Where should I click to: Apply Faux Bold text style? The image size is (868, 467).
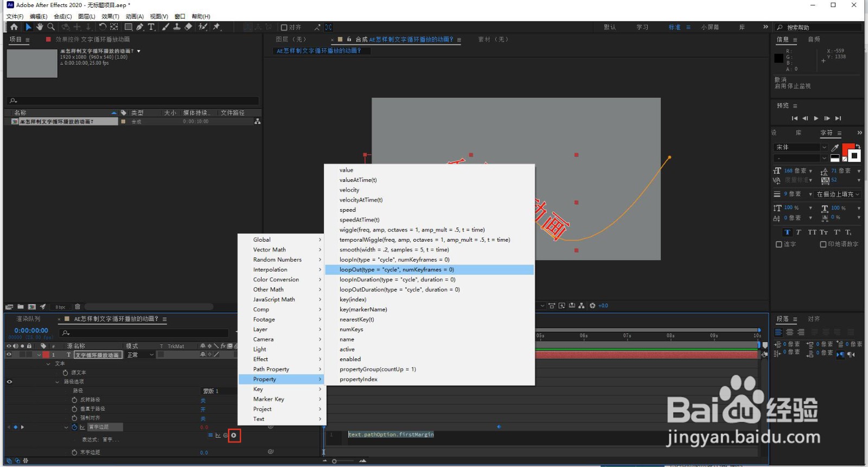[787, 232]
